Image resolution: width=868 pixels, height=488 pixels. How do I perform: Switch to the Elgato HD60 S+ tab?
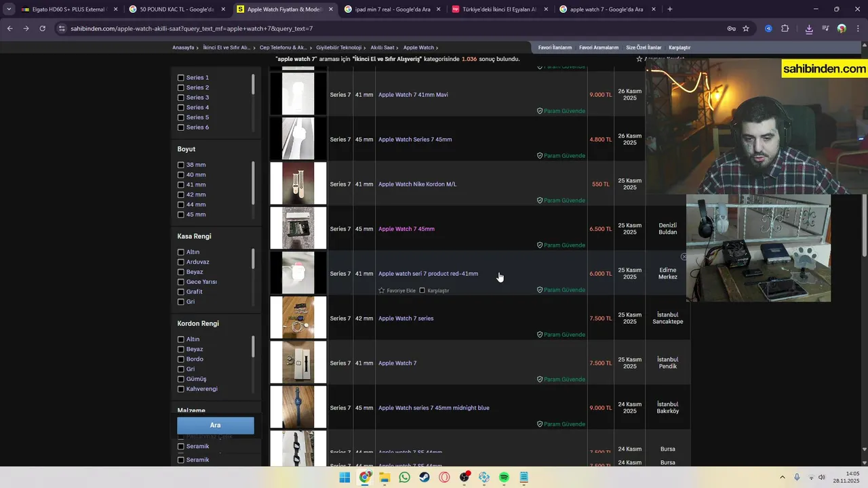click(x=69, y=9)
